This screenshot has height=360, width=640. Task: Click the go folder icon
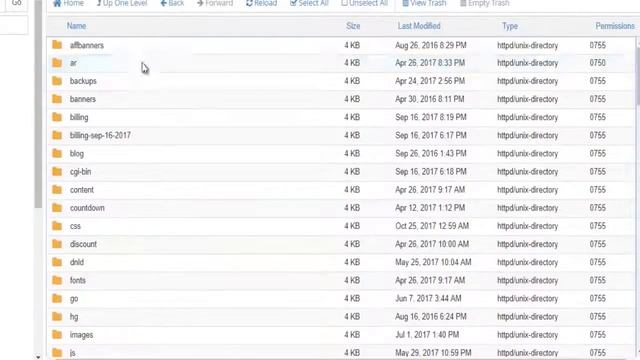click(57, 298)
